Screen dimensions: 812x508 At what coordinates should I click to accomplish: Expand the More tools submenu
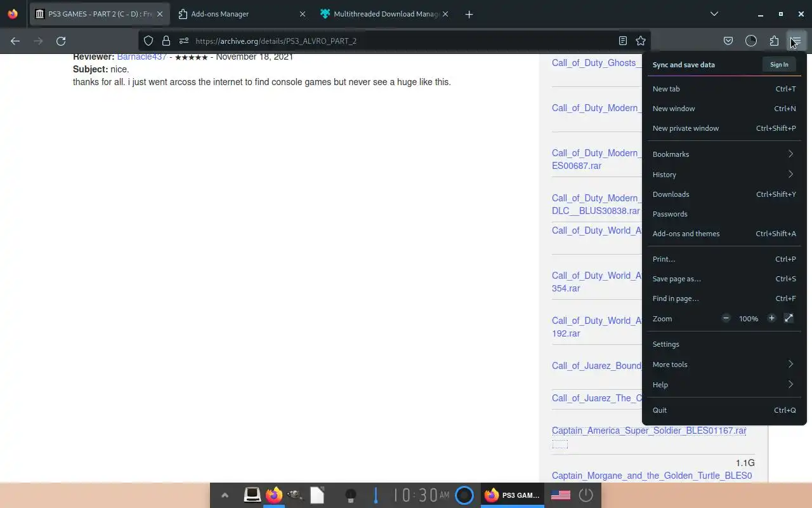click(724, 364)
